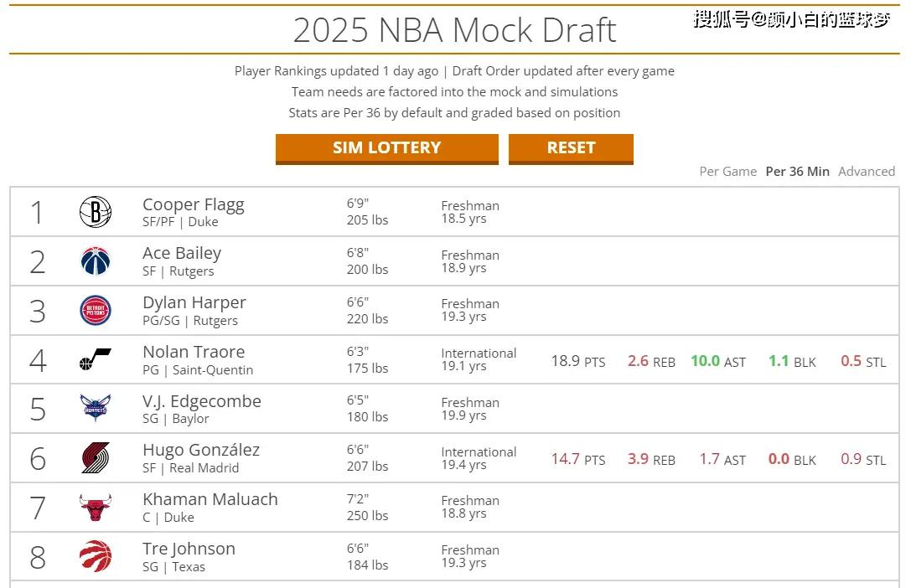
Task: Select the Per 36 Min stats view
Action: click(797, 172)
